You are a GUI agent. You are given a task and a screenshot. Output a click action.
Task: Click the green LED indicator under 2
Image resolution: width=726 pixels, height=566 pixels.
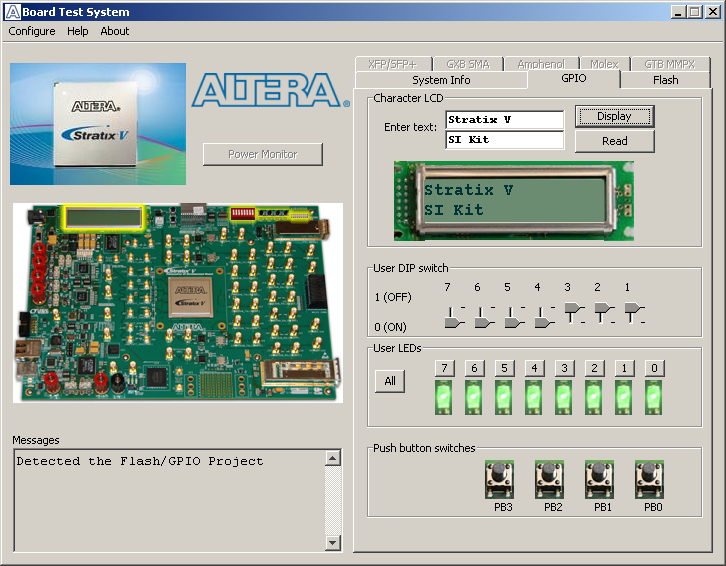click(x=594, y=397)
